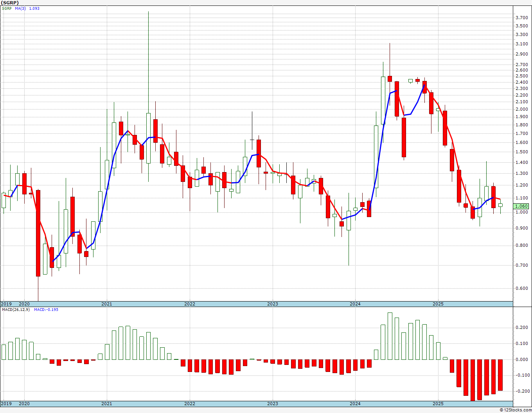Select the 0.700 price axis label
The width and height of the screenshot is (532, 413).
pos(522,265)
